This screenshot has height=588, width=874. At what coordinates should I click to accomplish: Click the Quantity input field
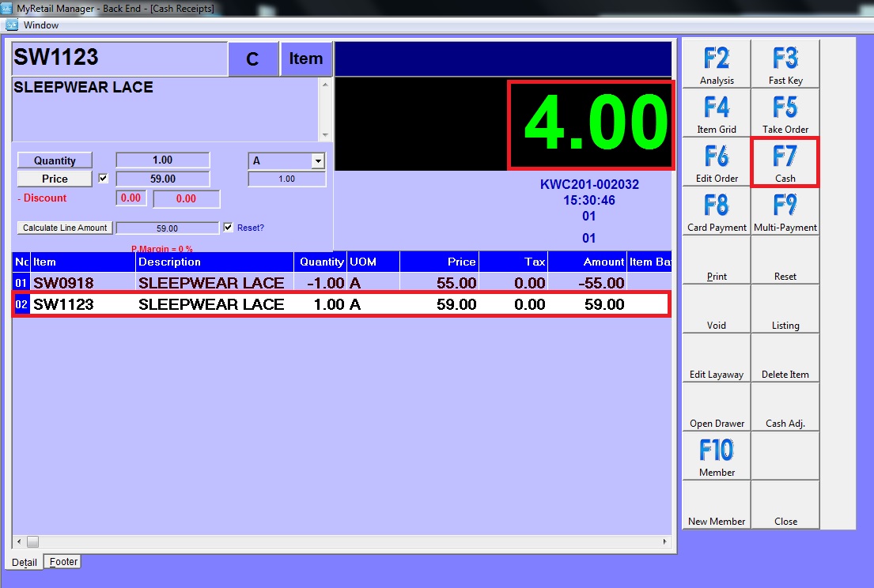point(162,160)
